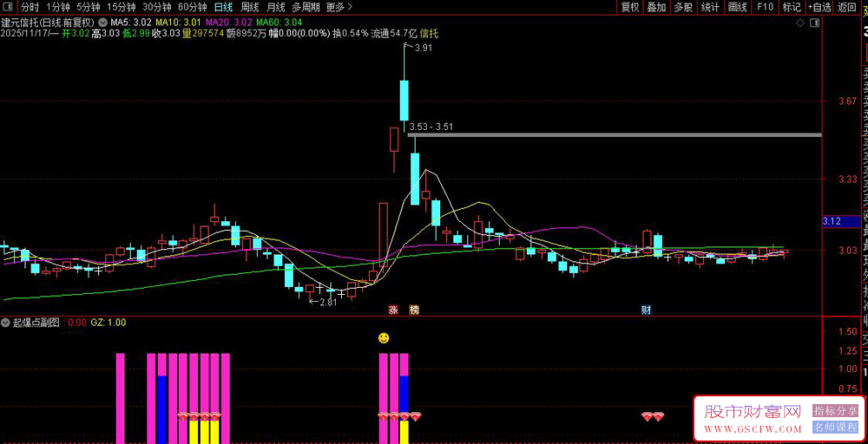868x444 pixels.
Task: Click the diamond icon at chart top-right
Action: (799, 23)
